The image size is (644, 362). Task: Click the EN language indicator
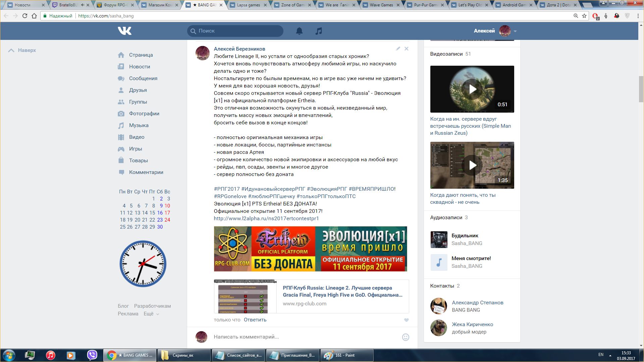(x=601, y=355)
